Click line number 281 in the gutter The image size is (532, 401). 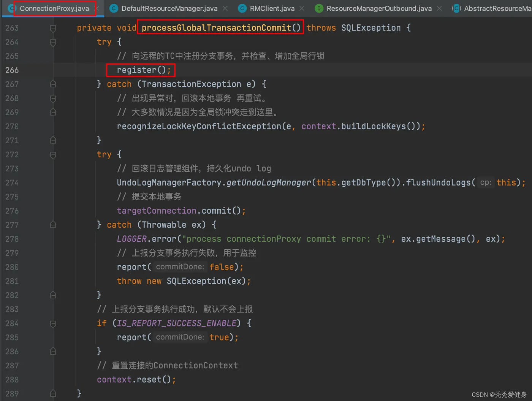tap(12, 281)
